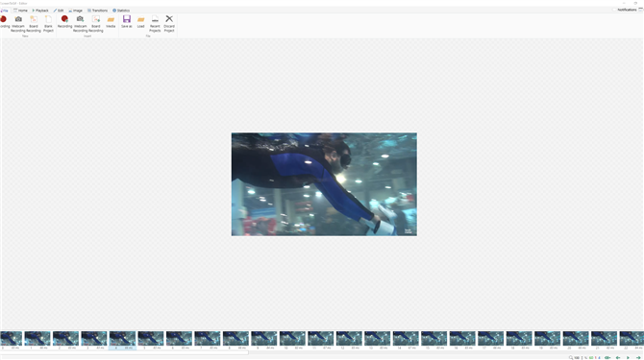Insert Media from file

(111, 22)
